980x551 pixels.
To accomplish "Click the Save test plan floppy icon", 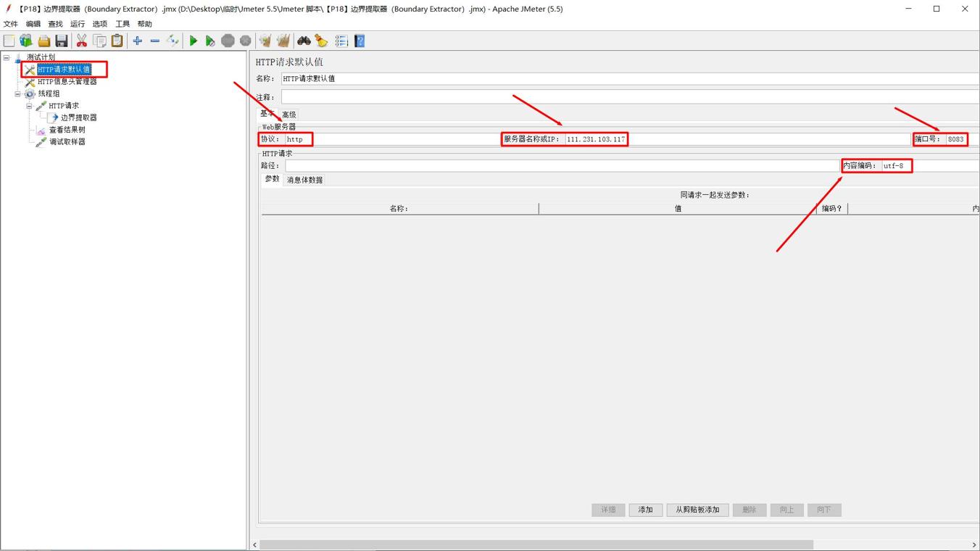I will [62, 41].
